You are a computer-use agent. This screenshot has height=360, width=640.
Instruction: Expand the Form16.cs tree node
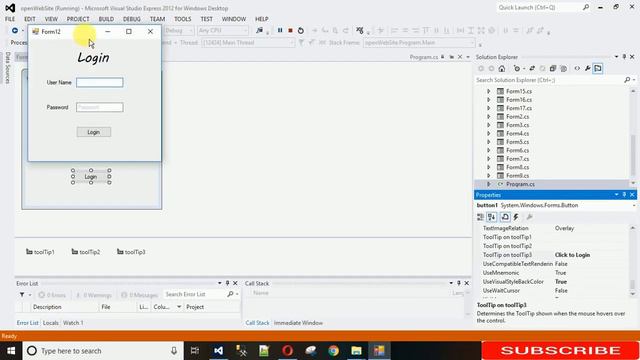tap(489, 100)
